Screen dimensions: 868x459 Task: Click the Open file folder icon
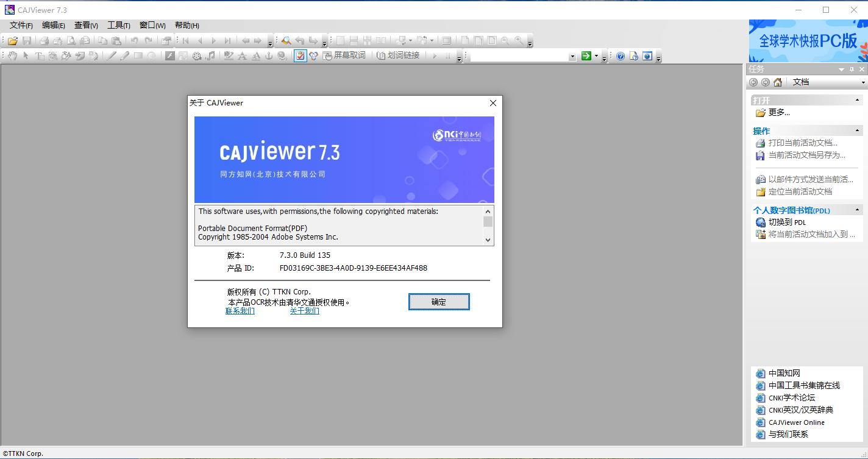pyautogui.click(x=12, y=41)
